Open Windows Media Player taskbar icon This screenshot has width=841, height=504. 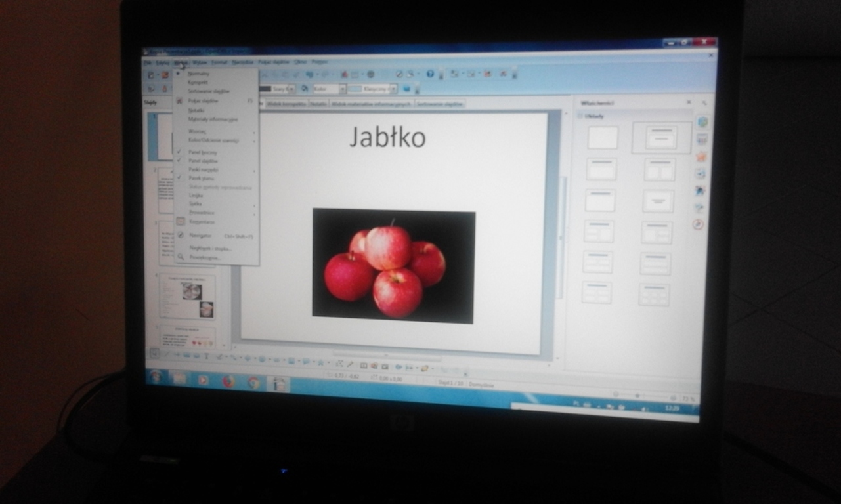click(x=203, y=379)
